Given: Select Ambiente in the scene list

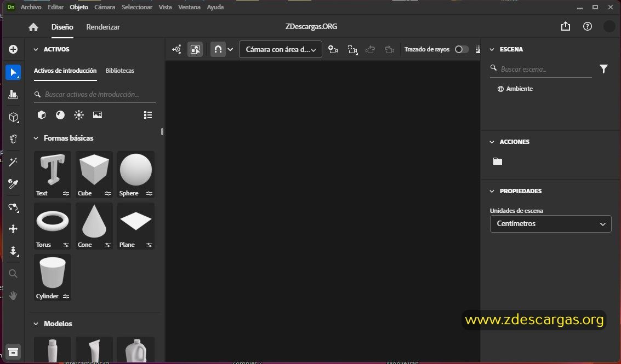Looking at the screenshot, I should tap(515, 89).
